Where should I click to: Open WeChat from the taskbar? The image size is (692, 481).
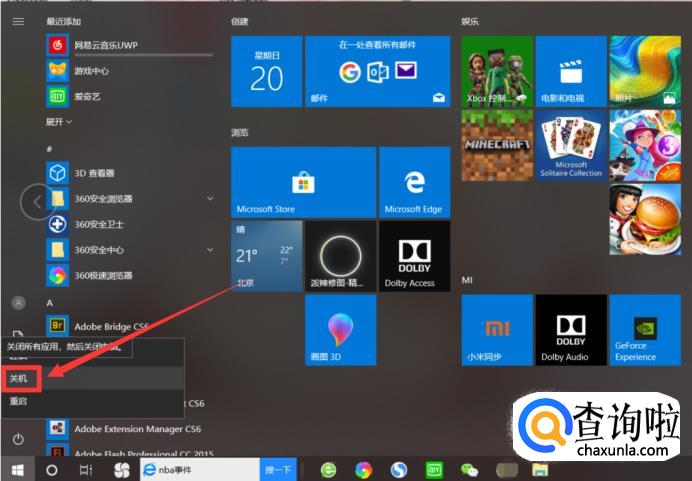(x=470, y=470)
